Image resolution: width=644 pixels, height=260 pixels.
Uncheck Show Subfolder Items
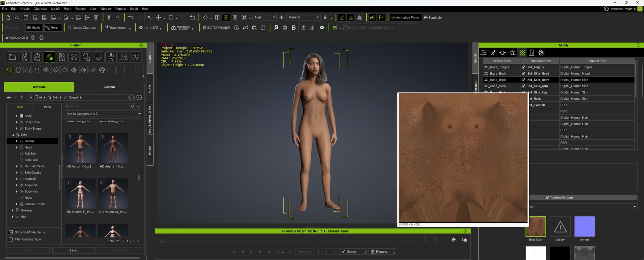coord(11,232)
